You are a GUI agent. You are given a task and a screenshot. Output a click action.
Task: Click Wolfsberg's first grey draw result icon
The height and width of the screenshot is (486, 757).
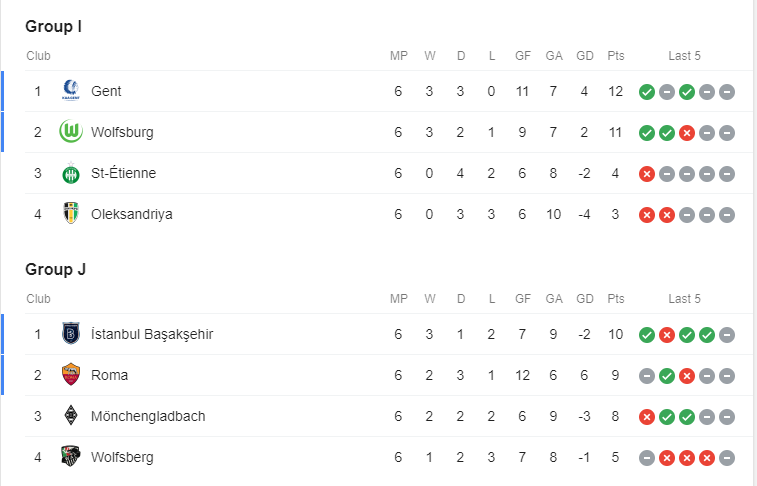(x=647, y=458)
